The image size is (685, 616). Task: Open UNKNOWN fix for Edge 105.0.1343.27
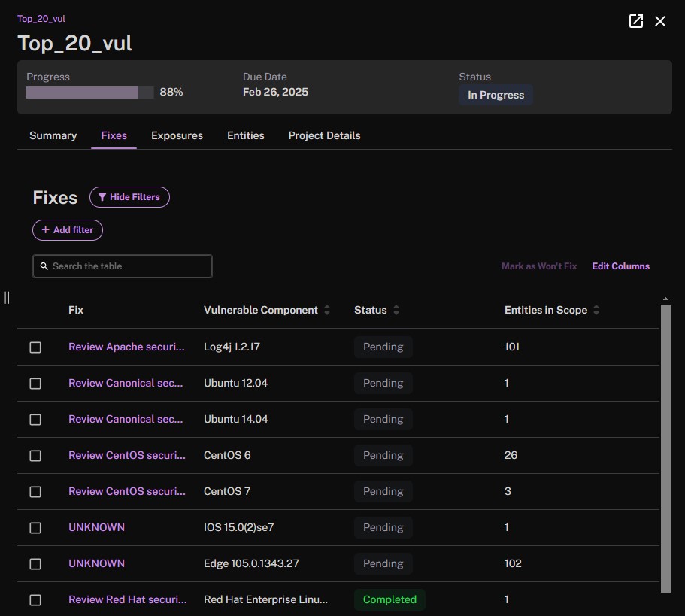[x=96, y=563]
